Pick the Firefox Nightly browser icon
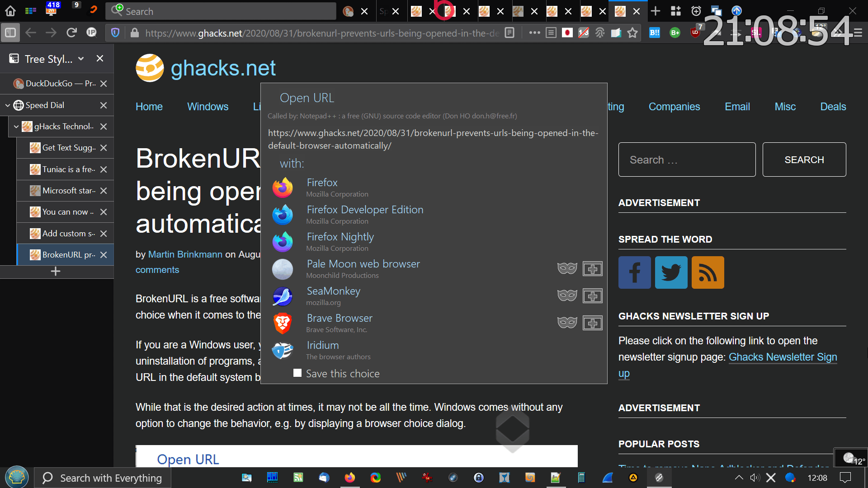This screenshot has height=488, width=868. [283, 242]
